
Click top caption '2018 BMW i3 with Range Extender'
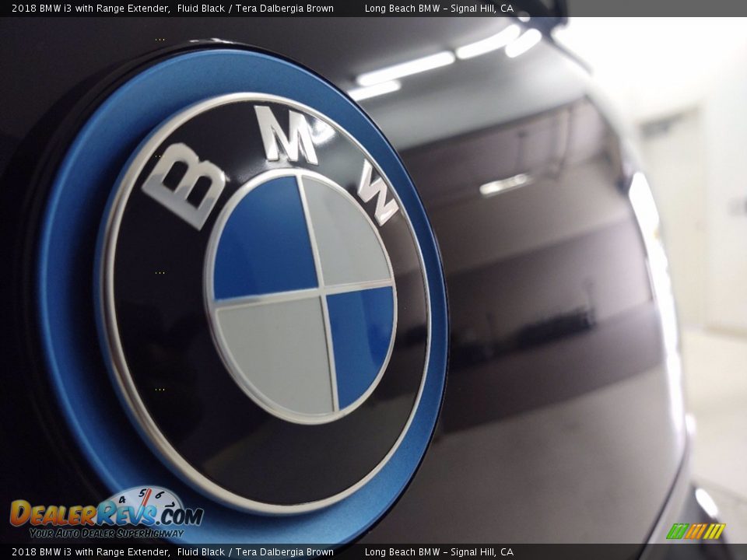[91, 8]
